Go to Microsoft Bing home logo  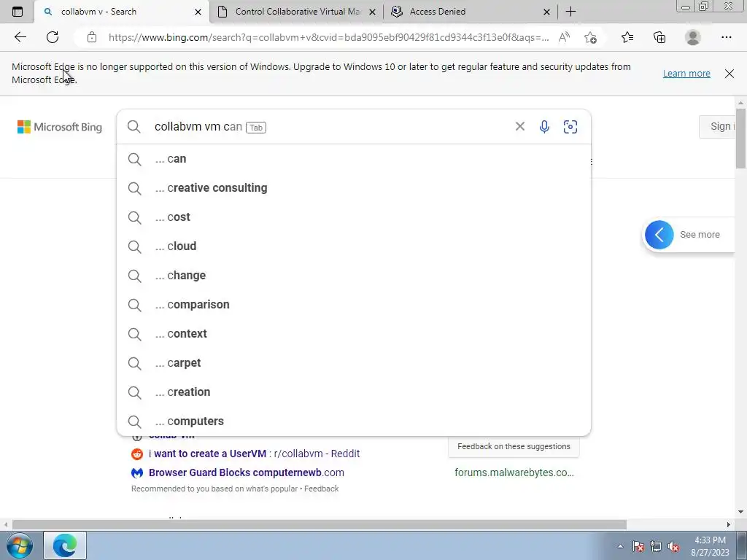(x=60, y=127)
